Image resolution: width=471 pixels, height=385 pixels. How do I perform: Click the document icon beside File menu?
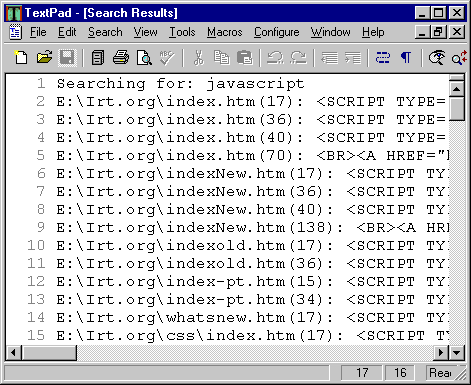[15, 32]
